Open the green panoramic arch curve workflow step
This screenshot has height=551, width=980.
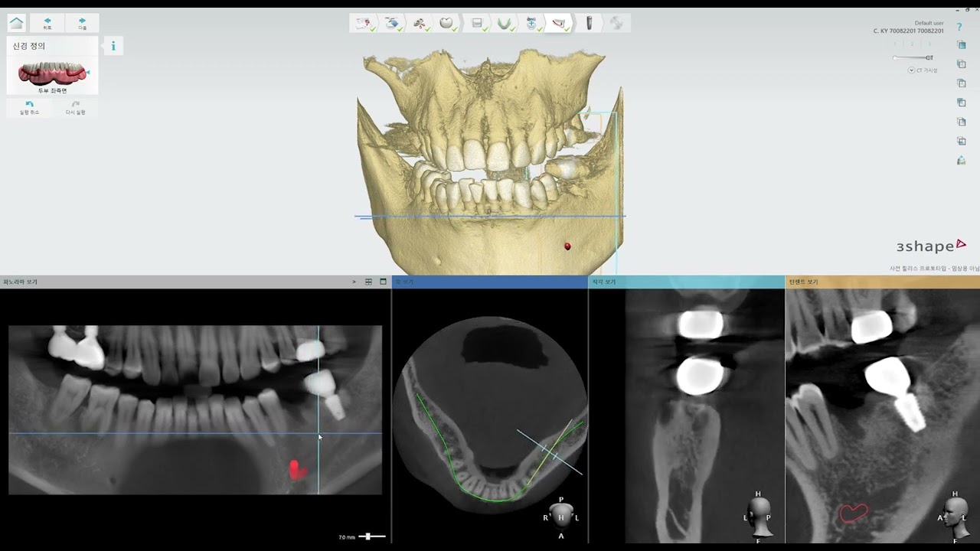505,23
